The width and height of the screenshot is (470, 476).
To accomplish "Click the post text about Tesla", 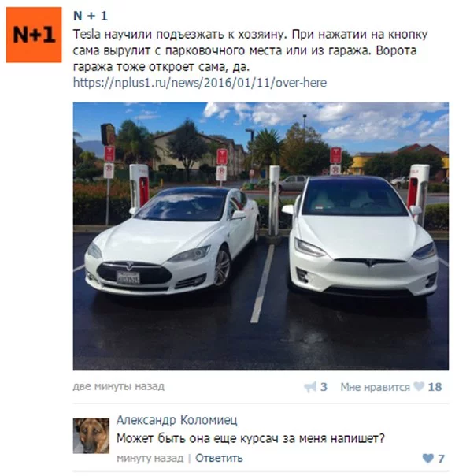I will point(250,50).
